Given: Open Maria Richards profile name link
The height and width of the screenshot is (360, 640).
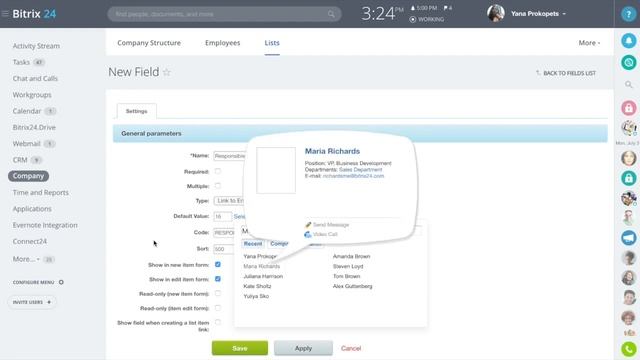Looking at the screenshot, I should pos(332,151).
